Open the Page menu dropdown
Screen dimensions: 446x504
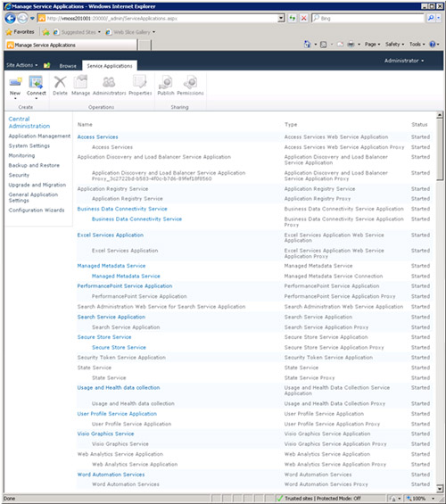click(372, 45)
